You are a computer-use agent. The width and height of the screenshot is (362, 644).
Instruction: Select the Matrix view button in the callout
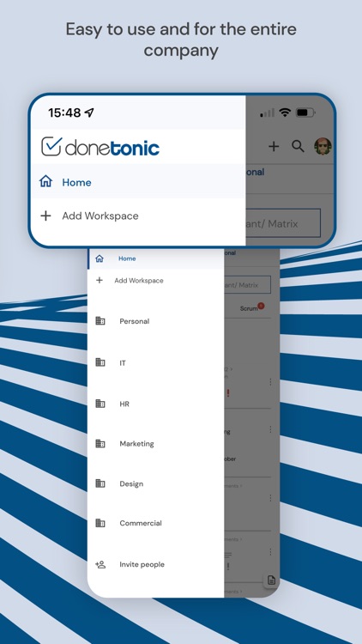283,223
